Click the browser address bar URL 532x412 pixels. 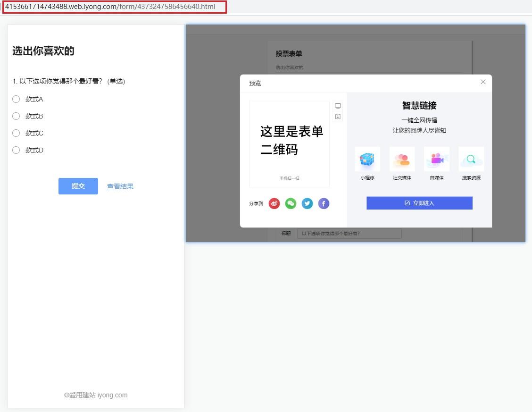tap(110, 7)
